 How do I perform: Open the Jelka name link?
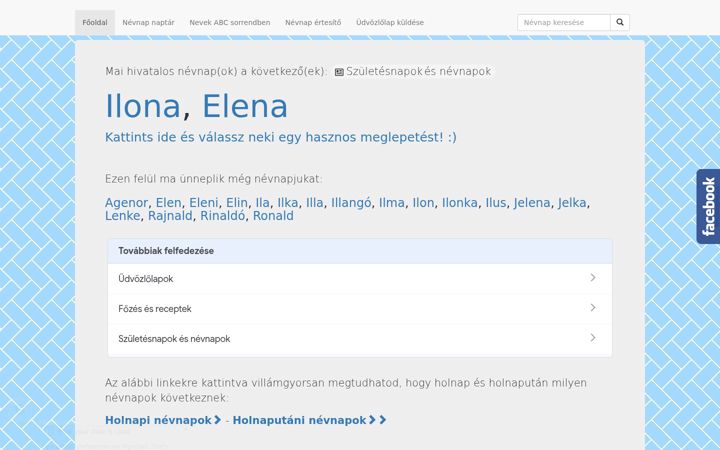(x=572, y=203)
